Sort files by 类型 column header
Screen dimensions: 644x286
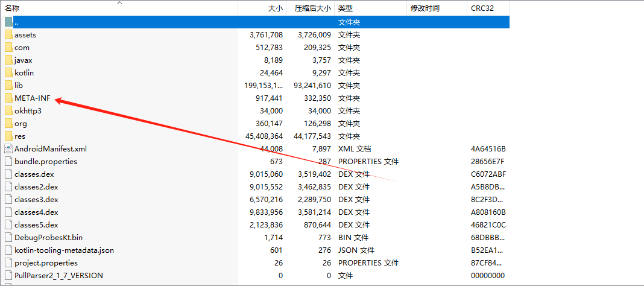345,8
